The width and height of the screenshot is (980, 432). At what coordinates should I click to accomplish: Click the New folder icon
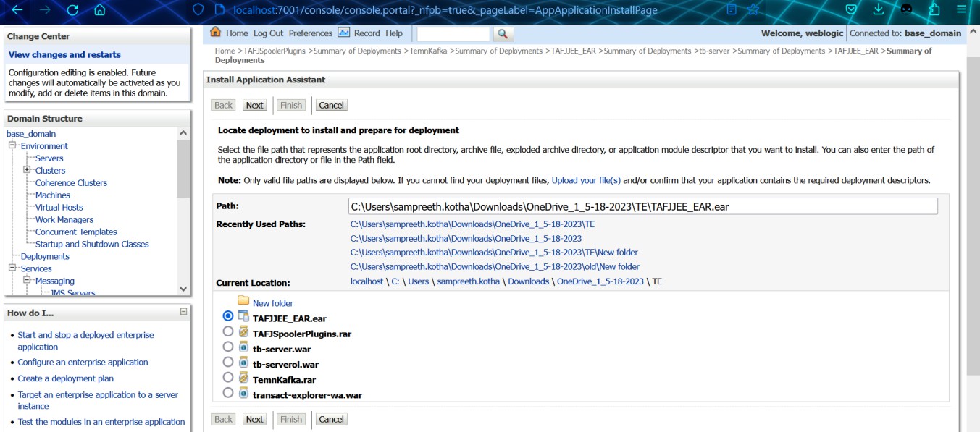[x=243, y=301]
